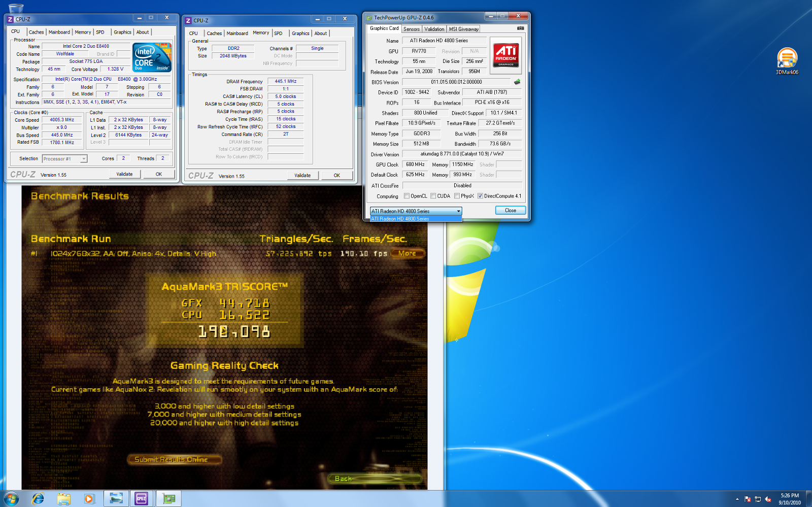
Task: Open Windows Media Player from the taskbar
Action: 89,499
